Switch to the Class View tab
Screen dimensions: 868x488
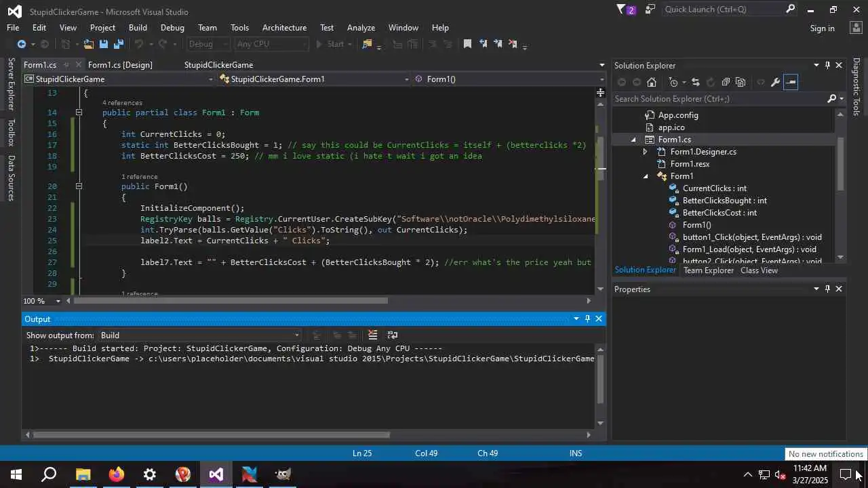tap(759, 270)
